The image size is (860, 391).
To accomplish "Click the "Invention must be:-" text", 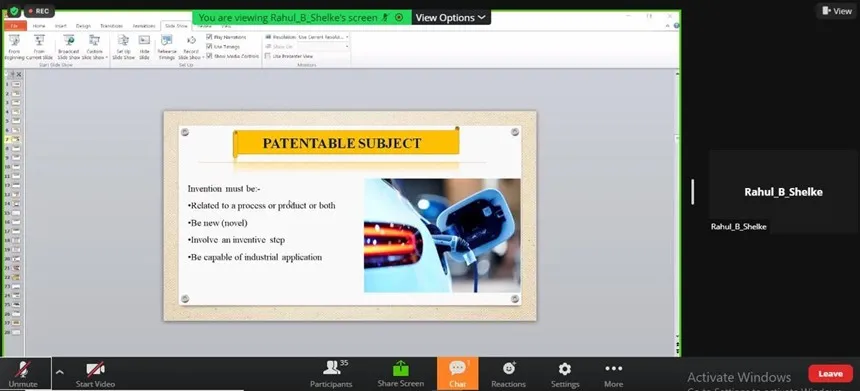I will click(224, 189).
